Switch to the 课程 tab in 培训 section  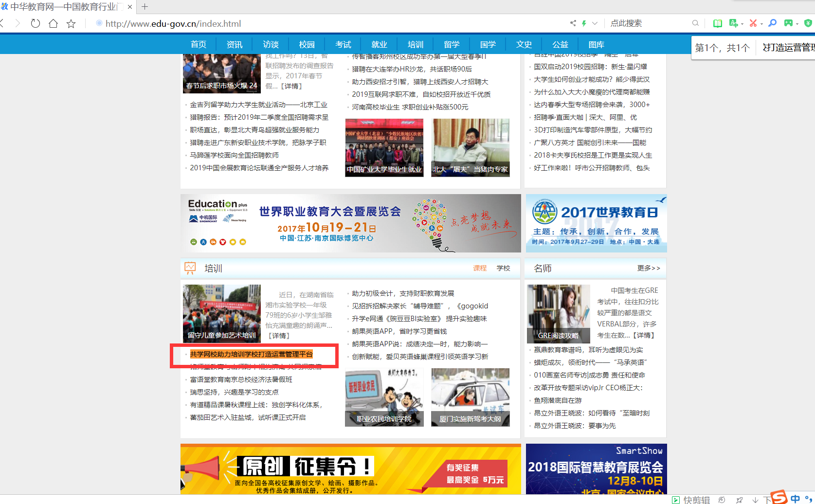480,268
